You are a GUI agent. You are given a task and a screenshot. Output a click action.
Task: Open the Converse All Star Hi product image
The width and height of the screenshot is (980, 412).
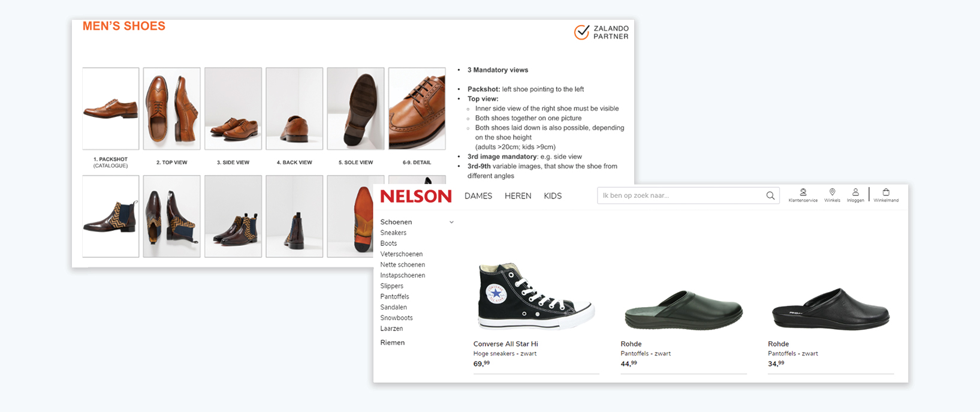(x=535, y=296)
